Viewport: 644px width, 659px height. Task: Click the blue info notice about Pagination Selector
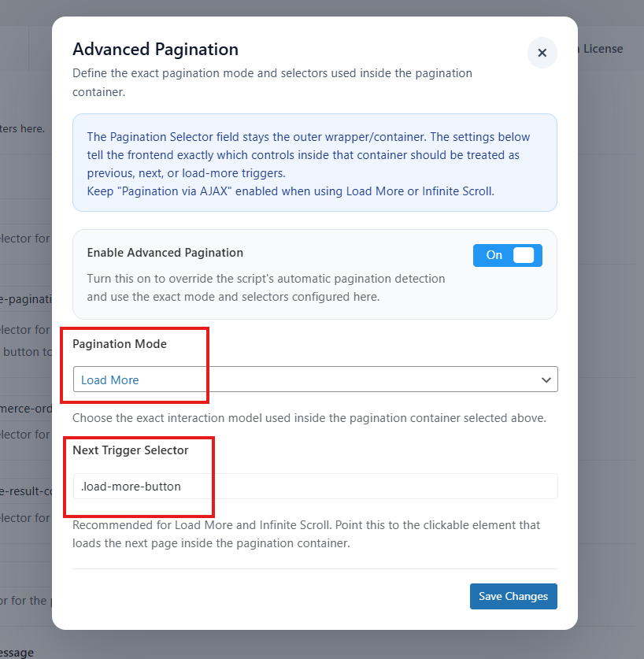(315, 163)
